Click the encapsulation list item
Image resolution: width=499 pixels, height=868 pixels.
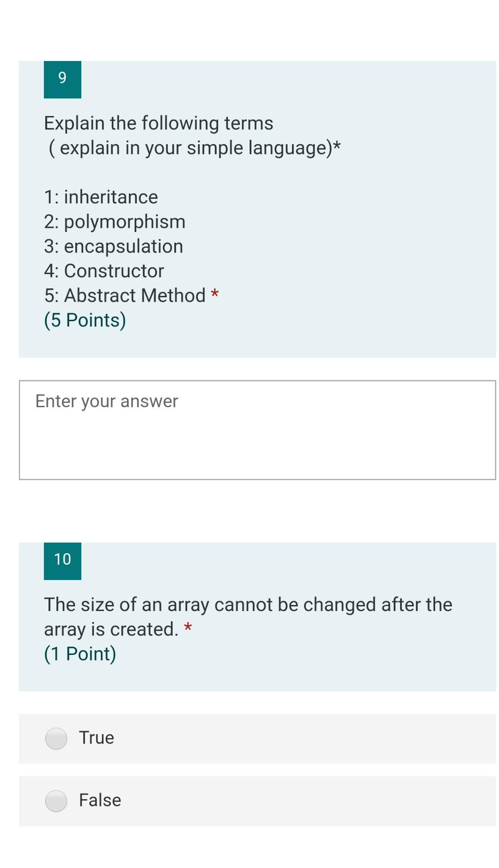click(113, 246)
